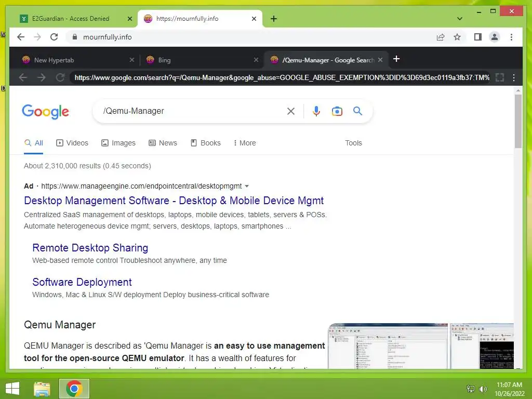Select the All results tab
Image resolution: width=532 pixels, height=399 pixels.
point(34,143)
